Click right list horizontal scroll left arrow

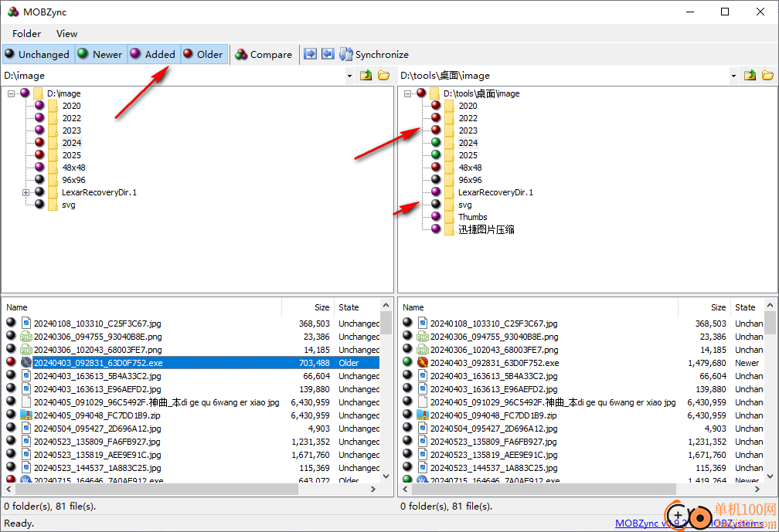(x=406, y=490)
